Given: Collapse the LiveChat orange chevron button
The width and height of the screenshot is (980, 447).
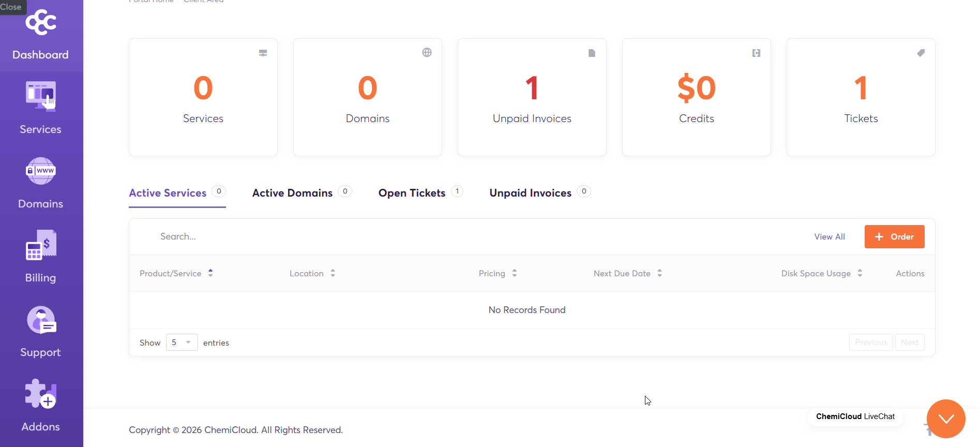Looking at the screenshot, I should tap(946, 419).
